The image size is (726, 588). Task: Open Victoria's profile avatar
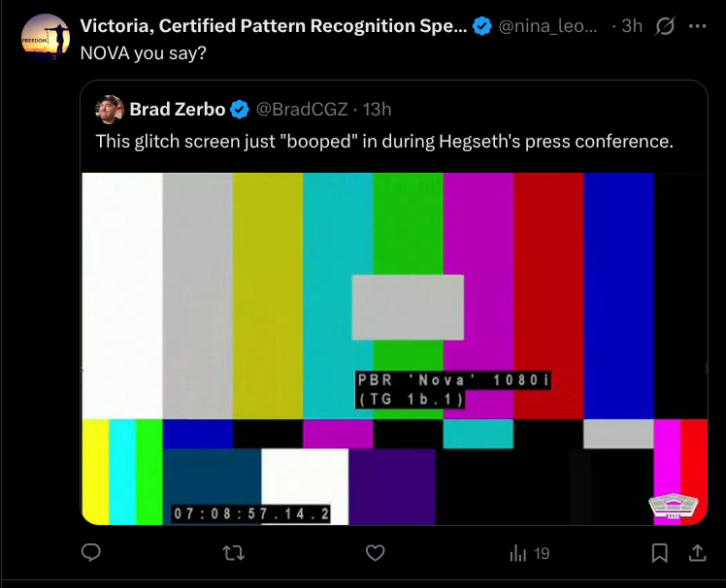click(46, 38)
